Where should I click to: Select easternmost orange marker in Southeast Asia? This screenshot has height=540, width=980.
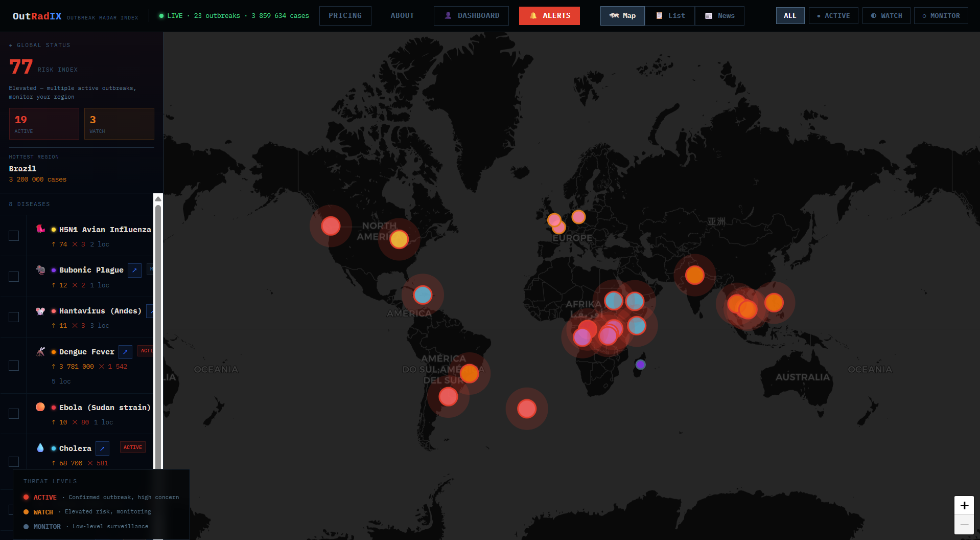tap(774, 303)
